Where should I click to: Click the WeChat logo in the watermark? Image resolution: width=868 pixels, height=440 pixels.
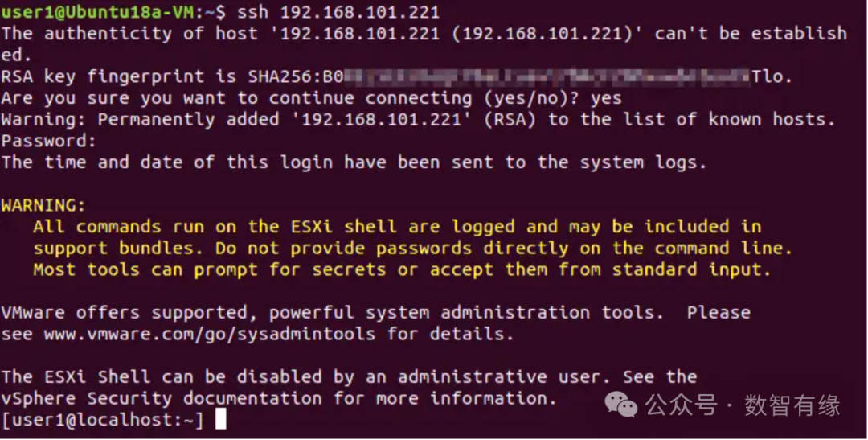tap(620, 404)
